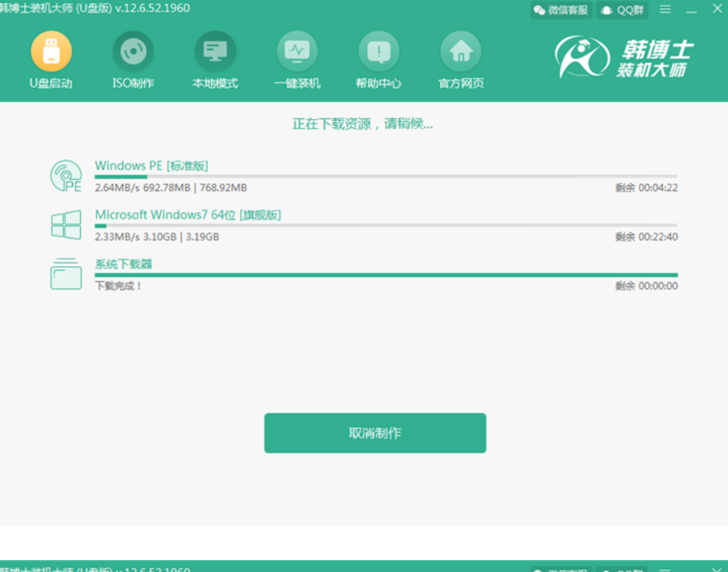Open 一键装机 one-click install
The width and height of the screenshot is (728, 572).
(297, 52)
